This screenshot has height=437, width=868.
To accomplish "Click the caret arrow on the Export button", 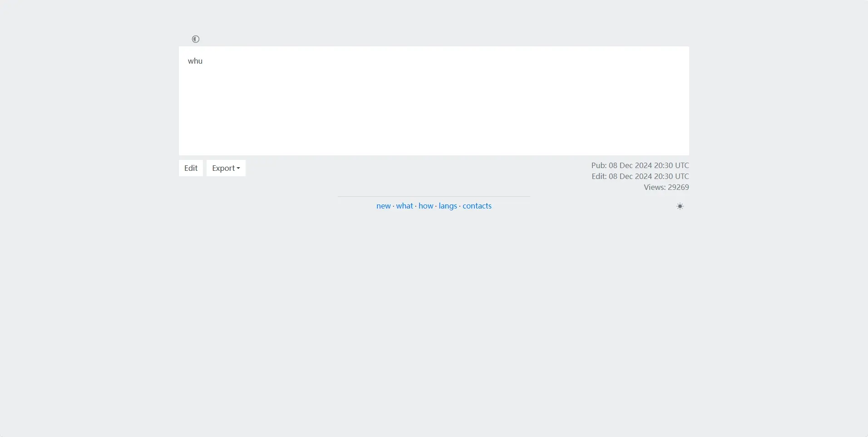I will point(238,169).
